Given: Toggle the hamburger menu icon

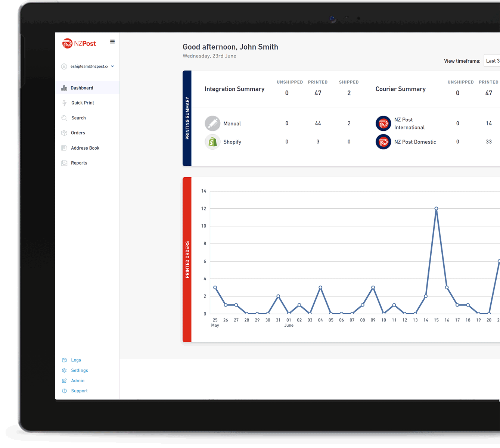Looking at the screenshot, I should coord(112,42).
